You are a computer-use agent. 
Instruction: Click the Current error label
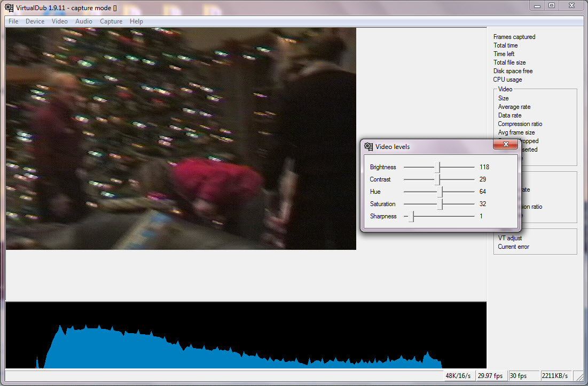pos(513,247)
